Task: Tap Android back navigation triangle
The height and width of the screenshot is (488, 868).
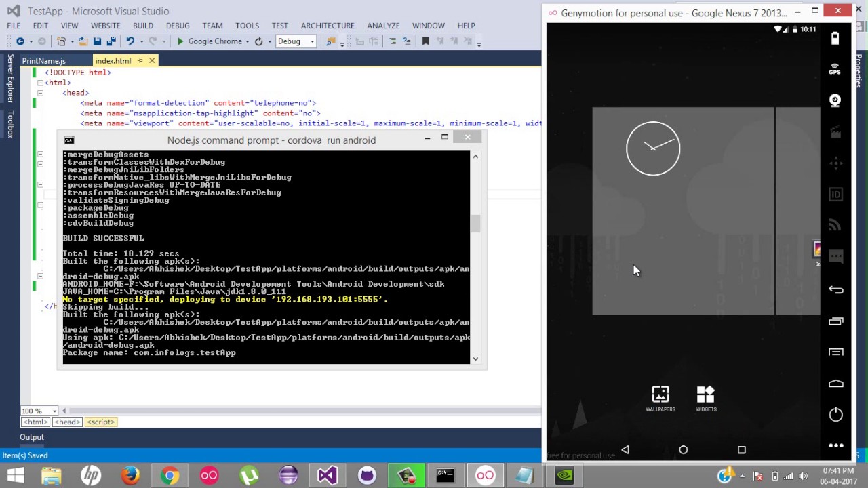Action: click(625, 449)
